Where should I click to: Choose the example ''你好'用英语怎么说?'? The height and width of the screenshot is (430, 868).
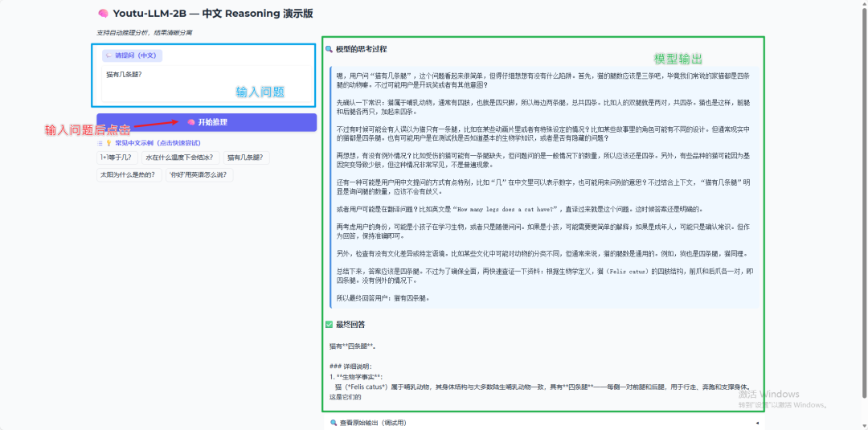pos(199,175)
